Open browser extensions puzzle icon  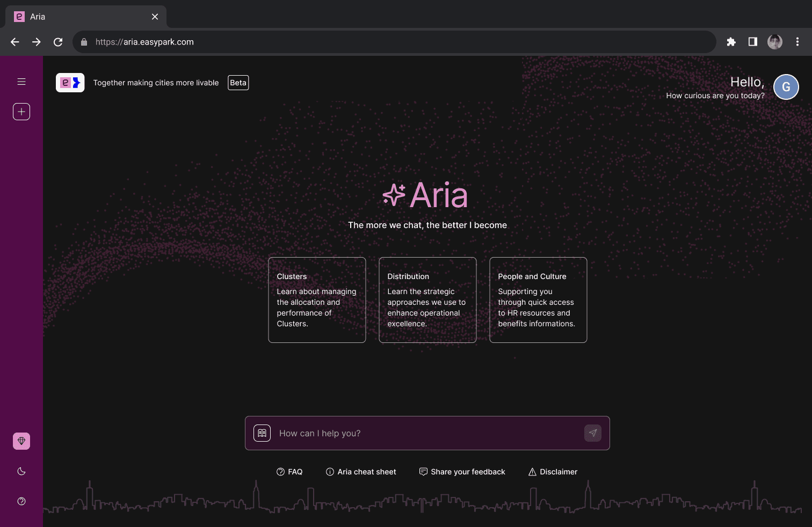731,42
